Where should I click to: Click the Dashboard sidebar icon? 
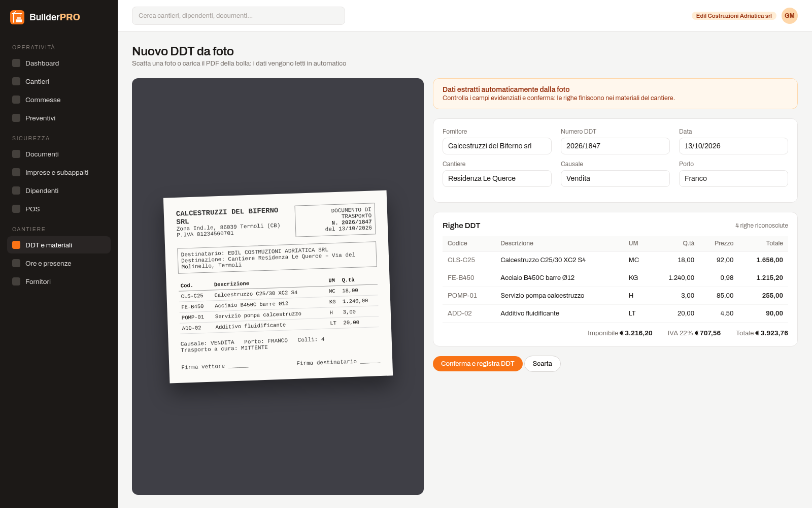coord(16,63)
